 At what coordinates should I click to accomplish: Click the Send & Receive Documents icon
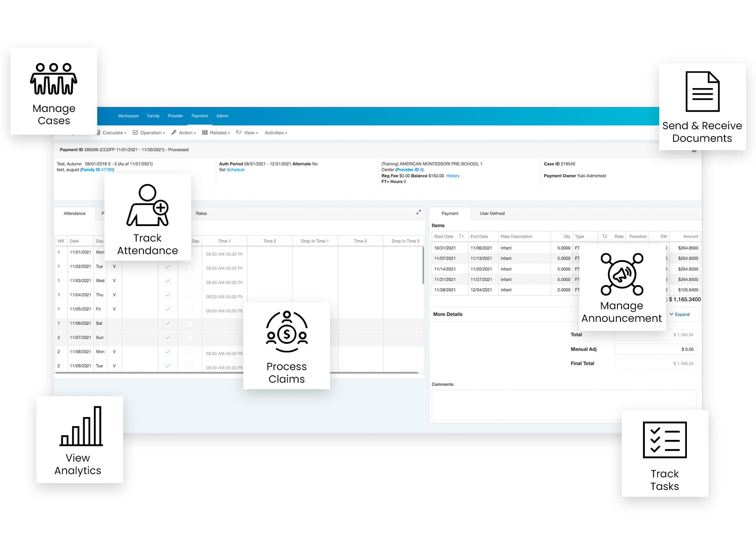point(702,91)
